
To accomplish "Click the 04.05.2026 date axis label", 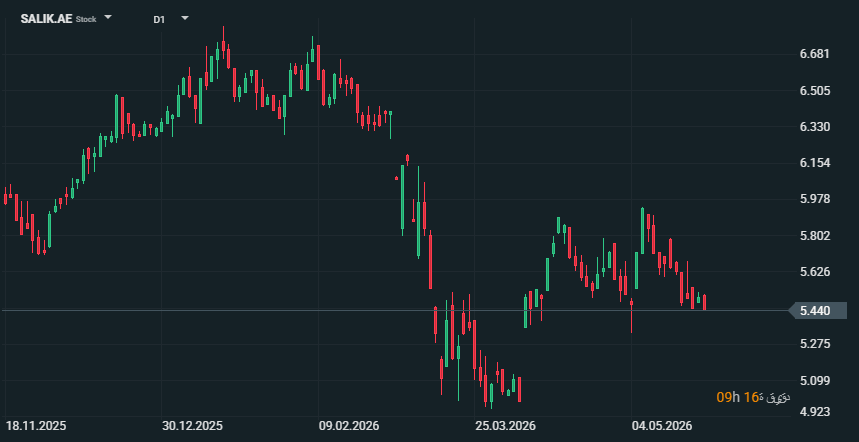I will coord(662,426).
